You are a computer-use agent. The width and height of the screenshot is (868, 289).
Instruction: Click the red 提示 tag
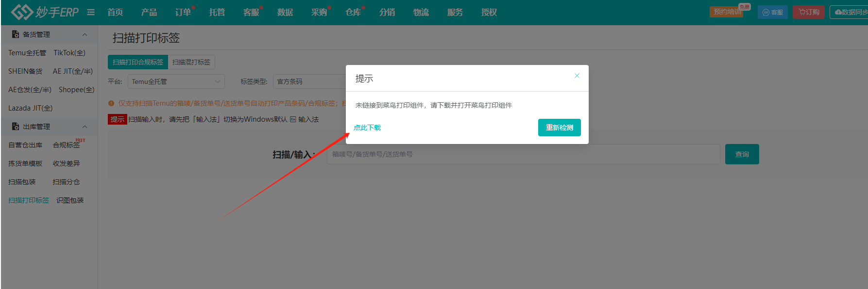pos(117,119)
